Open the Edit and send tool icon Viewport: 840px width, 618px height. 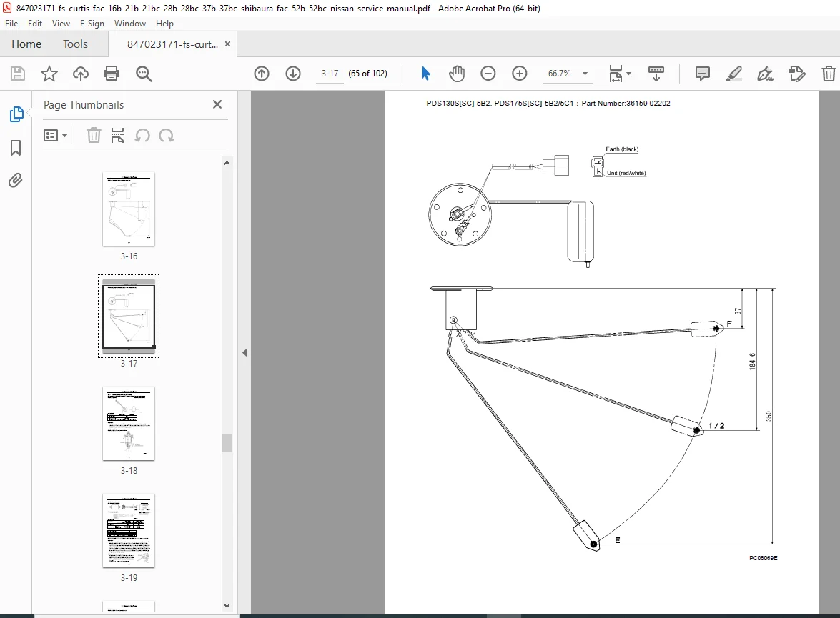point(796,74)
